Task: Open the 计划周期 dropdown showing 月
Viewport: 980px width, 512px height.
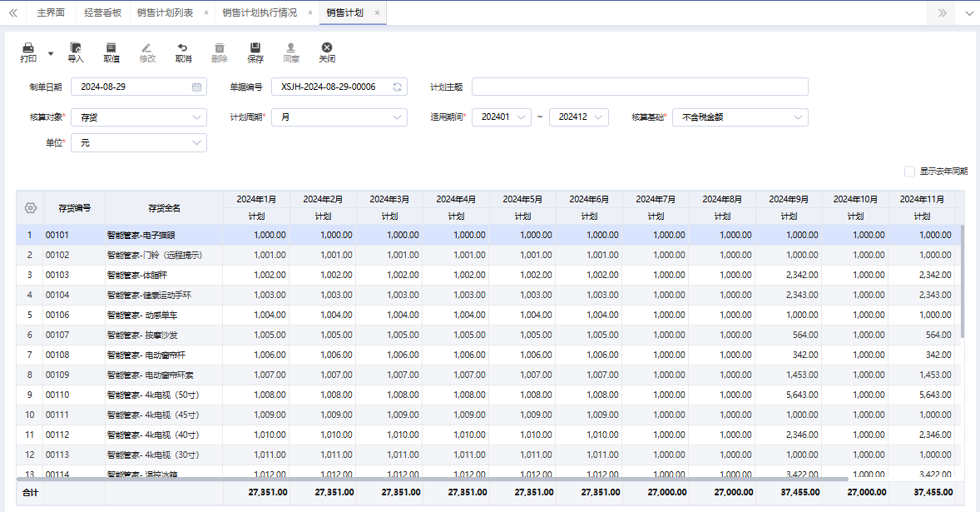Action: 339,117
